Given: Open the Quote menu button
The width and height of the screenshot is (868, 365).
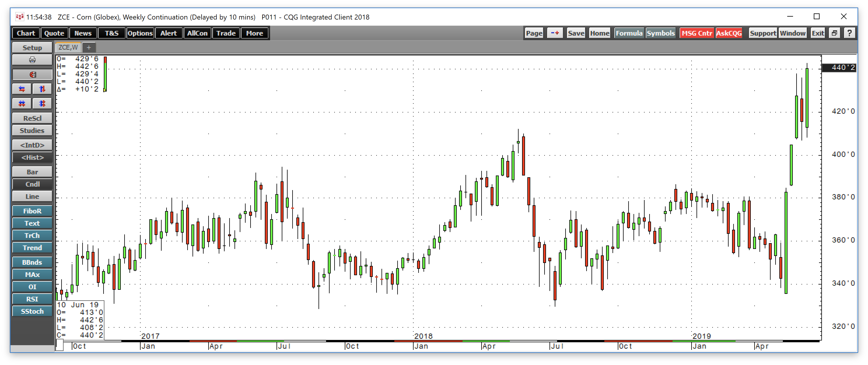Looking at the screenshot, I should (x=54, y=33).
